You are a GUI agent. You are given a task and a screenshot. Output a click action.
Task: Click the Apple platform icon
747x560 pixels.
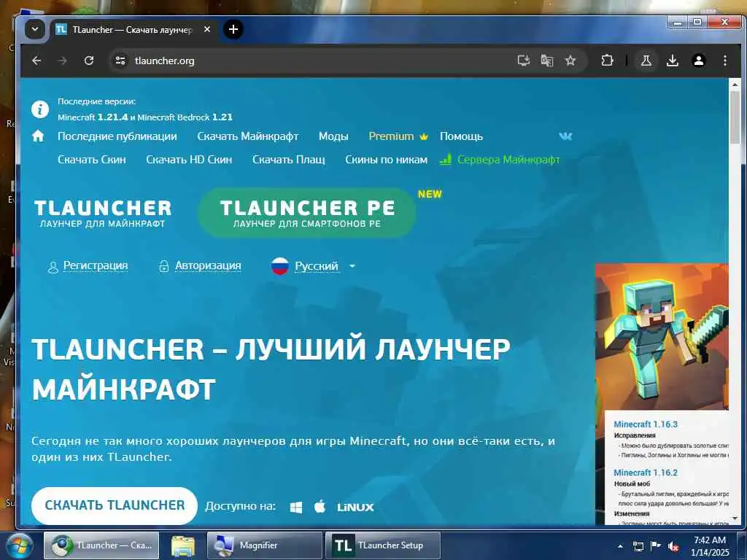click(320, 507)
